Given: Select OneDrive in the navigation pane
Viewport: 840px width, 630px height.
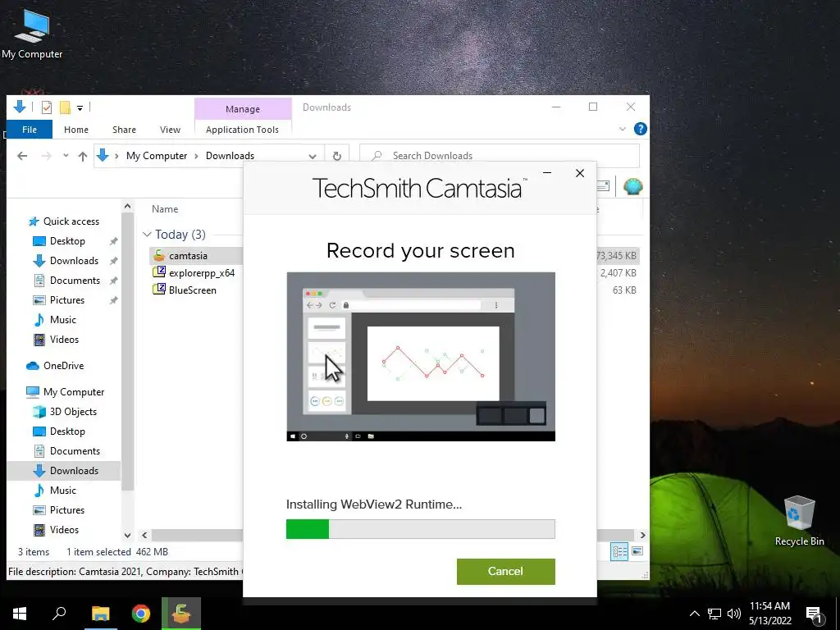Looking at the screenshot, I should coord(63,366).
